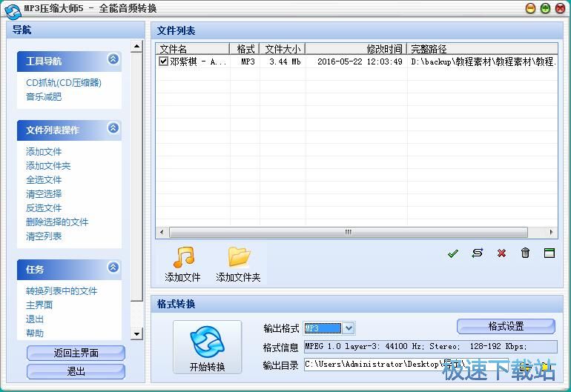Image resolution: width=571 pixels, height=392 pixels.
Task: Open CD抓轨(CD压缩器) link
Action: [x=64, y=82]
